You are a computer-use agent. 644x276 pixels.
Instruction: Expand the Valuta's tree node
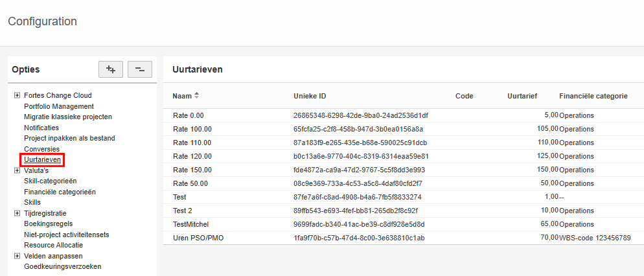tap(17, 170)
